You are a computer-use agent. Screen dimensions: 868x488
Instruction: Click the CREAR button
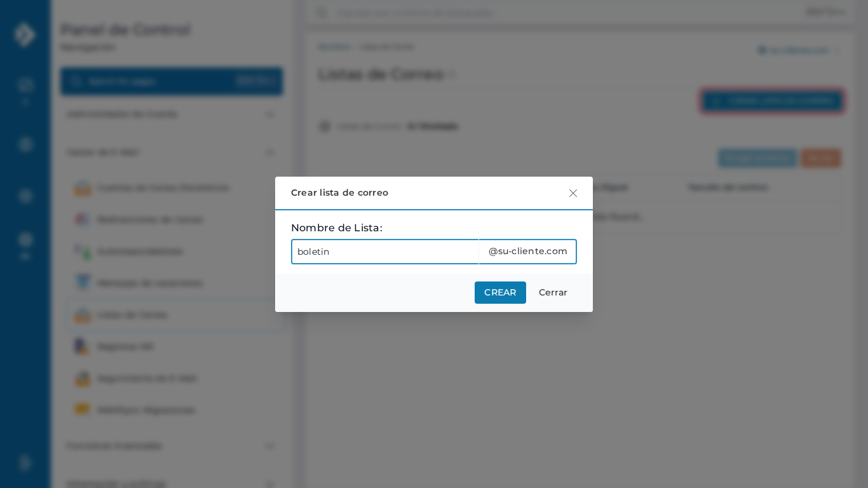(x=500, y=292)
